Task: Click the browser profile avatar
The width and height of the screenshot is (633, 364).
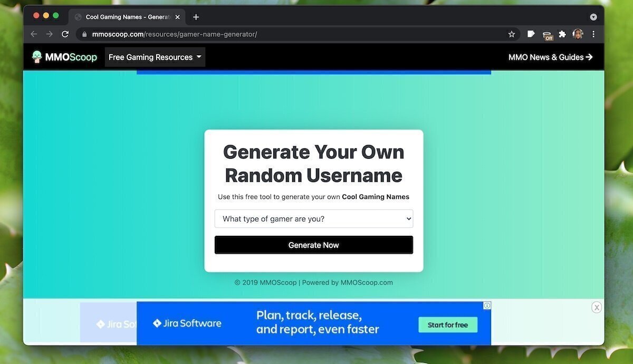Action: pyautogui.click(x=577, y=34)
